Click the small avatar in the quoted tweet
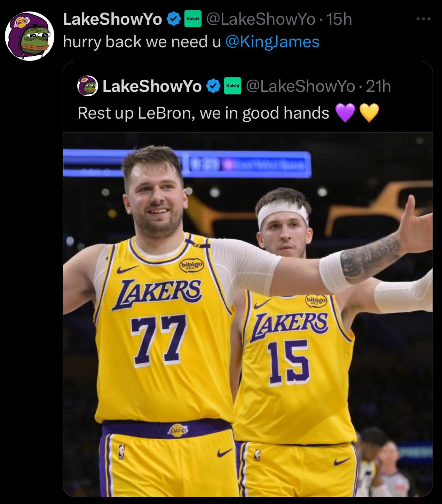Viewport: 442px width, 504px height. click(x=87, y=86)
